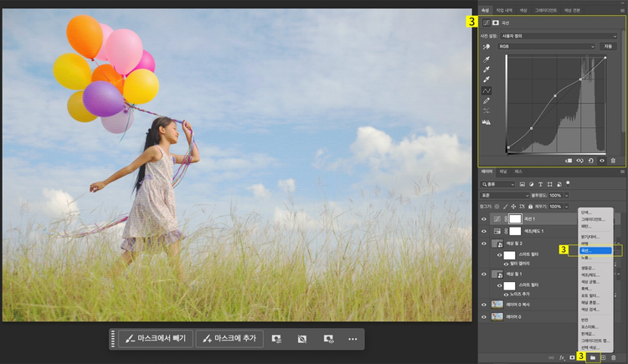Switch to the 작업 내역 tab
628x364 pixels.
click(x=505, y=10)
